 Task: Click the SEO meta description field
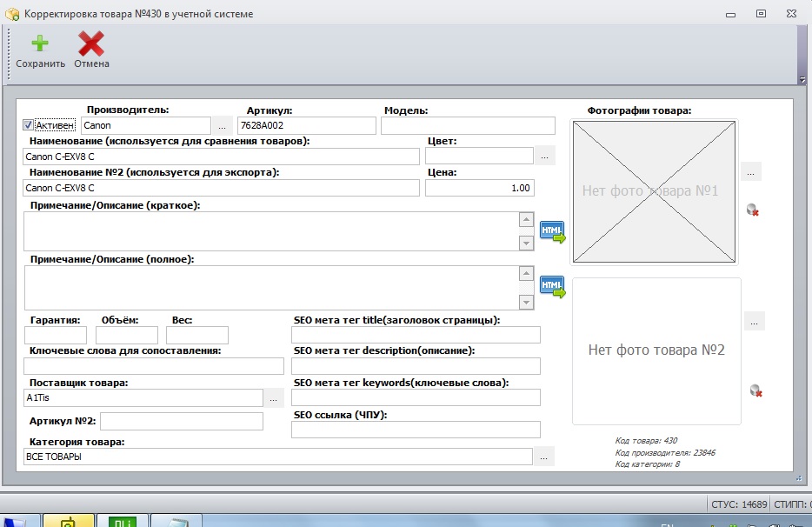(416, 366)
